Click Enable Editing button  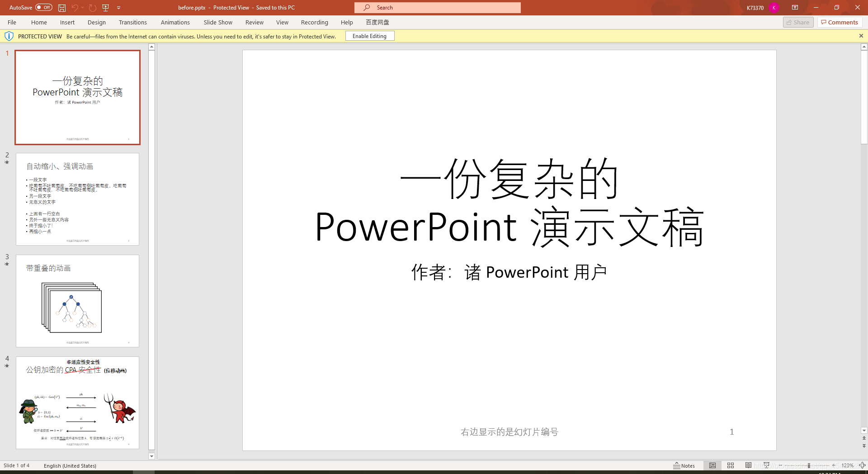(370, 36)
